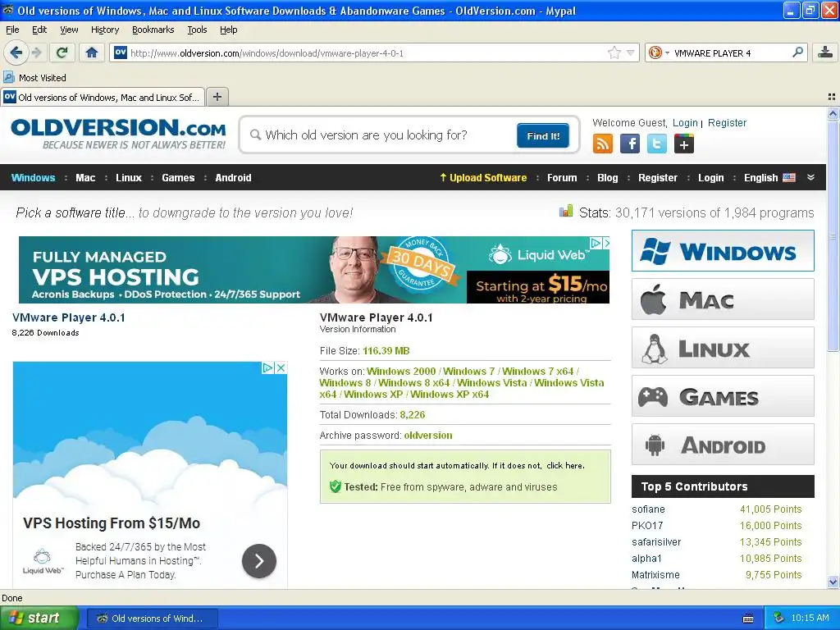Open contributor sofiane's profile
The image size is (840, 630).
(648, 509)
